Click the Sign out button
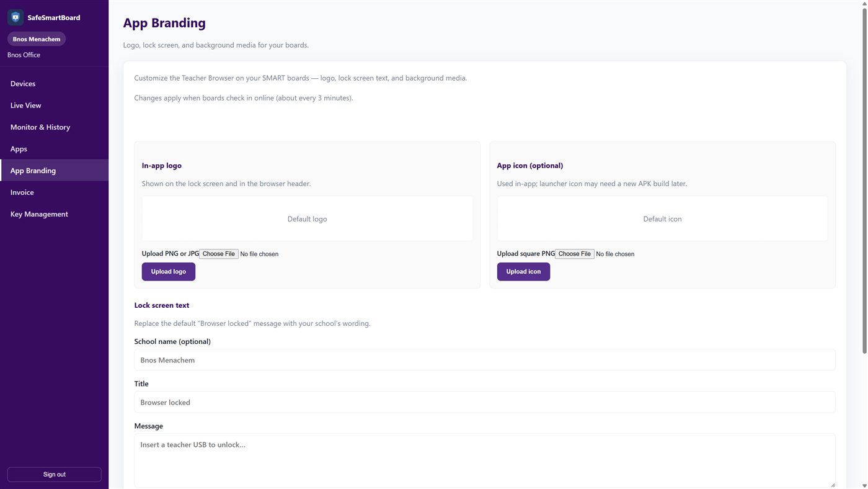This screenshot has height=489, width=868. (x=54, y=474)
